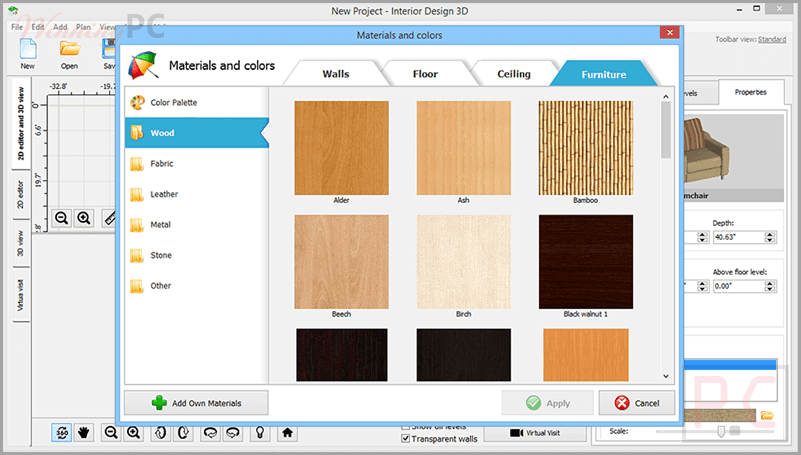Choose the Bamboo texture
This screenshot has height=455, width=801.
585,148
